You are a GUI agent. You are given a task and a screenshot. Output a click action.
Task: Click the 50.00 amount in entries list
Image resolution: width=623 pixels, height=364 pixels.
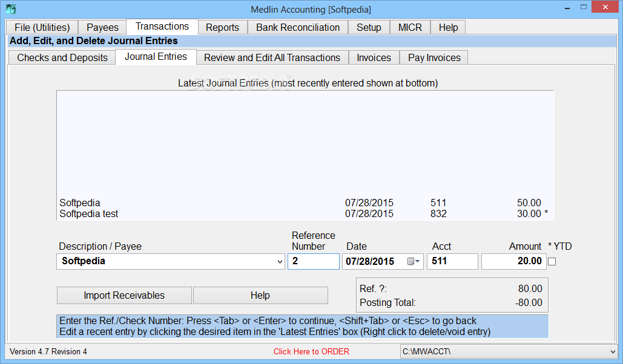click(x=529, y=203)
